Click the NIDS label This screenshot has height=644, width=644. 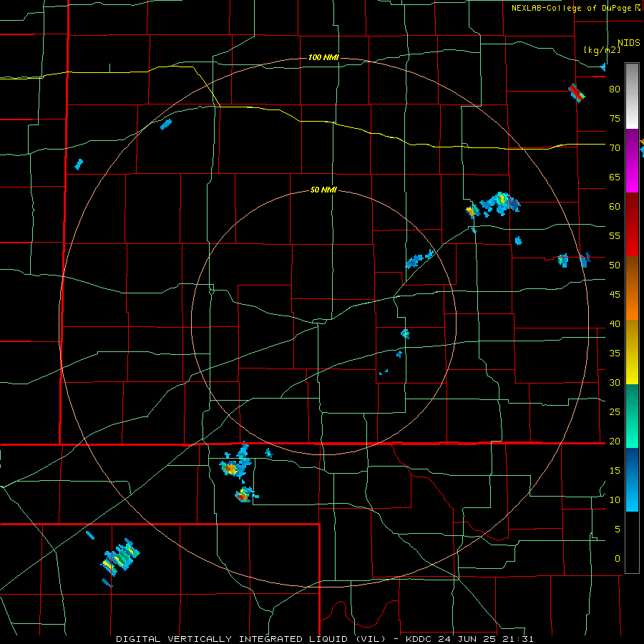(x=628, y=43)
